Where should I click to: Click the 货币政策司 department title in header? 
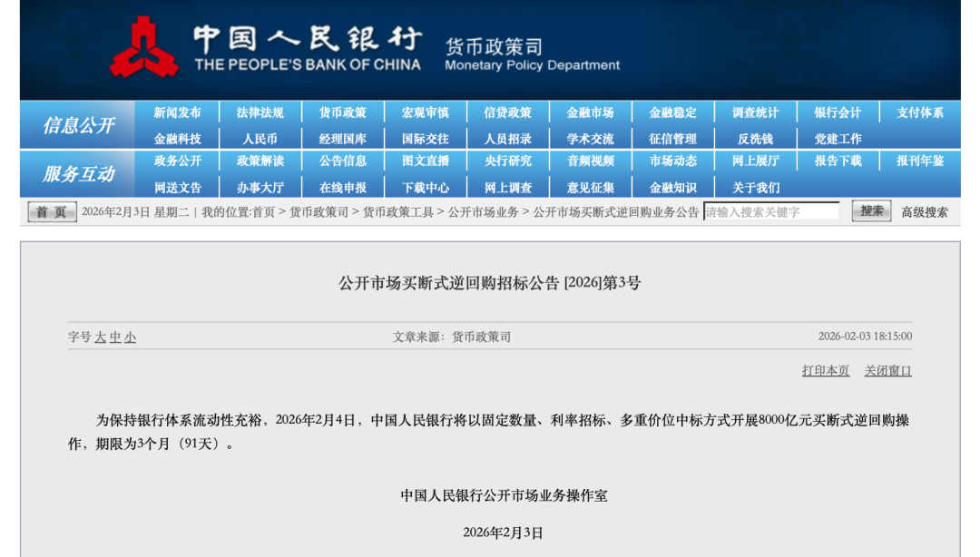(494, 47)
